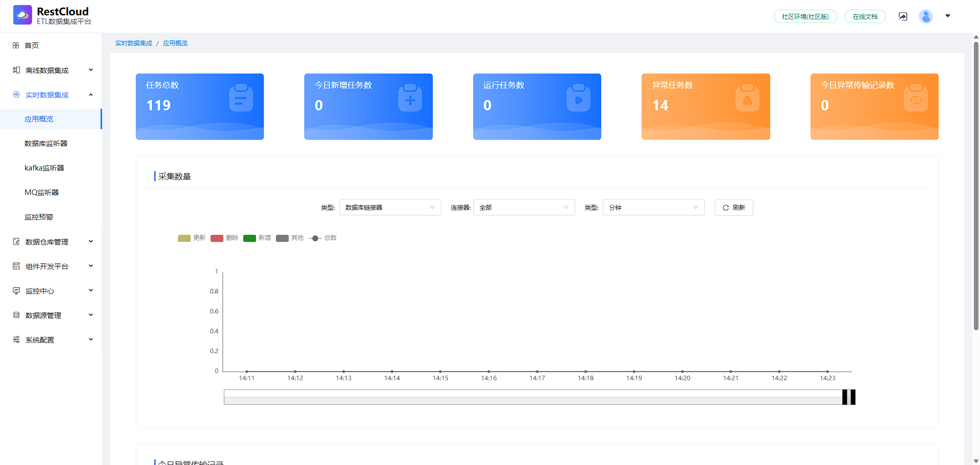Click the 今日新增任务数 plus clipboard icon

(x=410, y=97)
